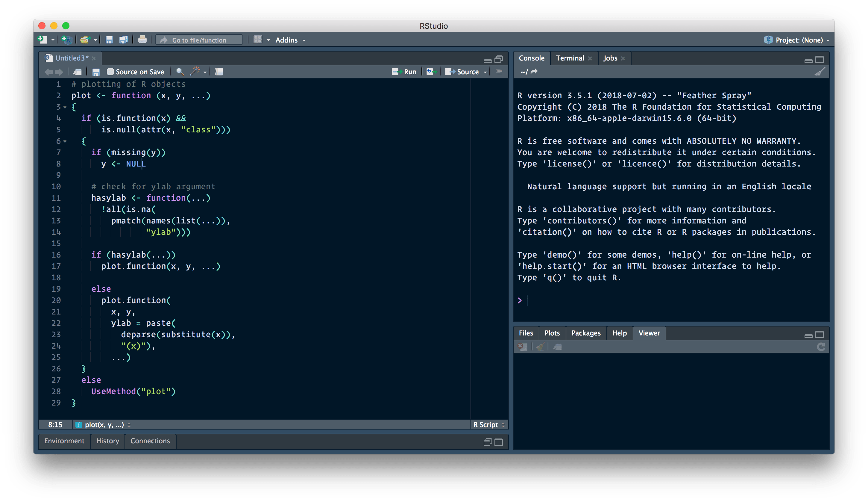This screenshot has width=868, height=502.
Task: Open the R Script file type selector
Action: (x=489, y=424)
